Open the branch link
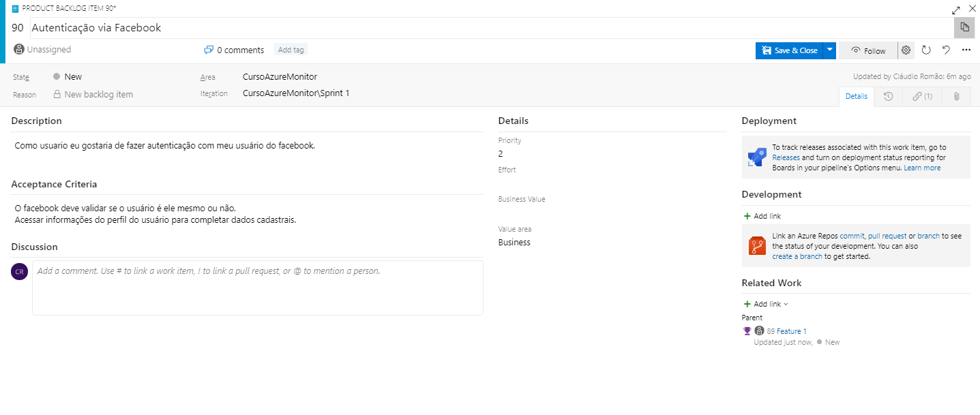This screenshot has width=980, height=415. 928,236
